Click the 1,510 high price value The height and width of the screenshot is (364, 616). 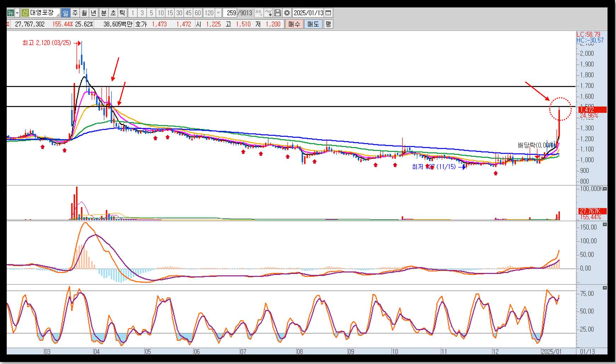tap(243, 24)
